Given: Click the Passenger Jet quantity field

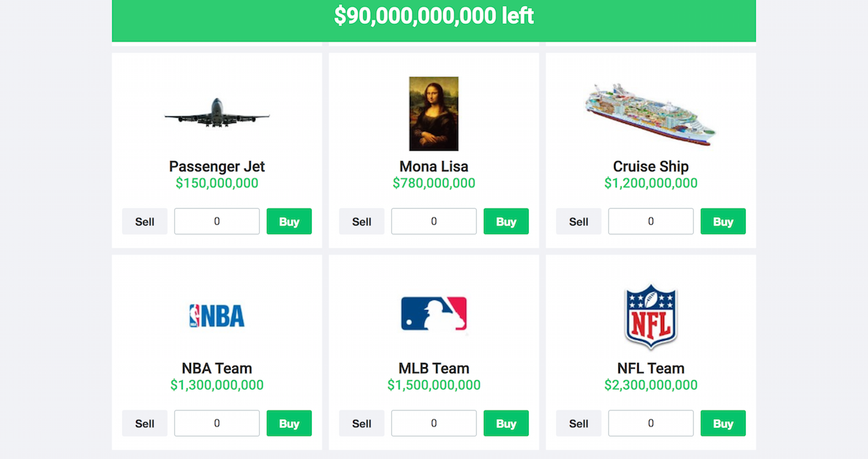Looking at the screenshot, I should coord(216,221).
